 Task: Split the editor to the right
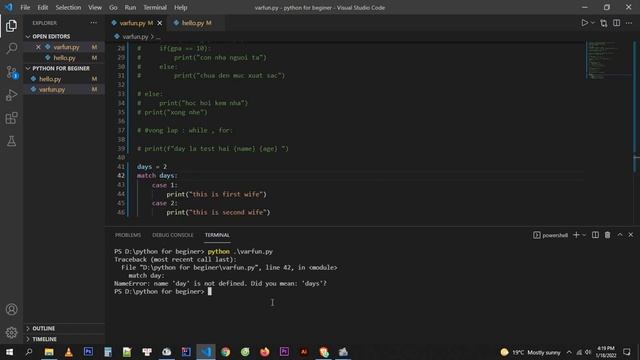(617, 23)
